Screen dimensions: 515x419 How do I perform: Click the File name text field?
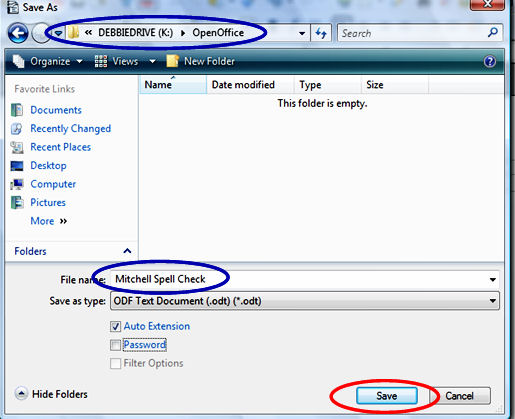(305, 279)
